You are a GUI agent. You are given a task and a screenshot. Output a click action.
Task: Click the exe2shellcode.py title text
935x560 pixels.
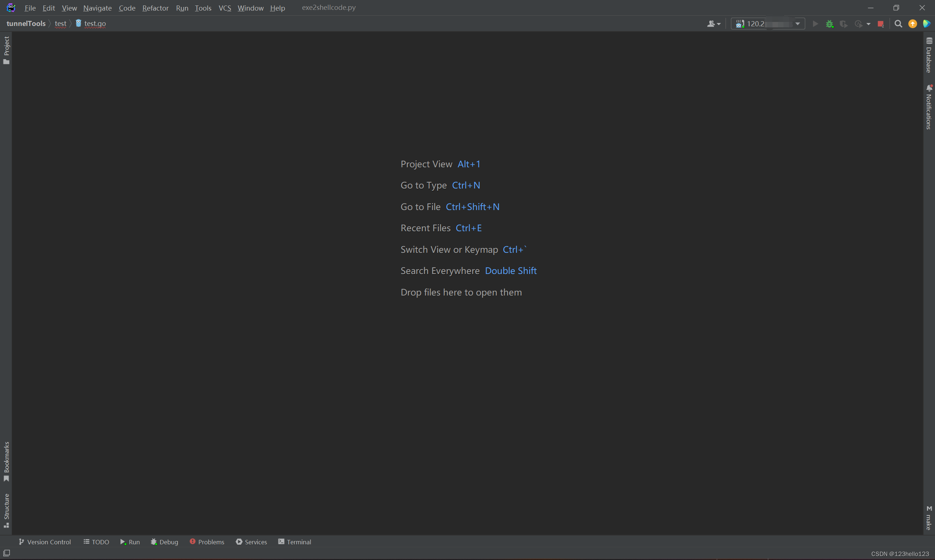(328, 8)
